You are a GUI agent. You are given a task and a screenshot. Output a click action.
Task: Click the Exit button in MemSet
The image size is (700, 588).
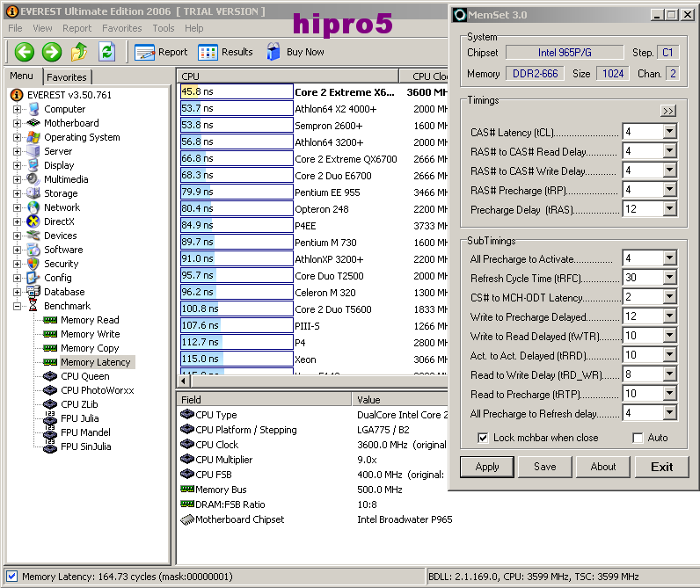pyautogui.click(x=661, y=467)
